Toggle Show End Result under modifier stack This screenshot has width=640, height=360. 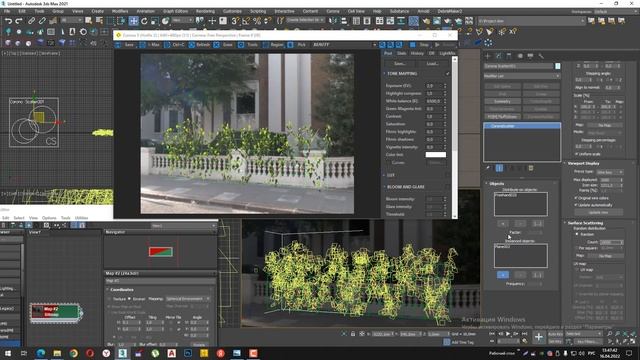tap(499, 168)
